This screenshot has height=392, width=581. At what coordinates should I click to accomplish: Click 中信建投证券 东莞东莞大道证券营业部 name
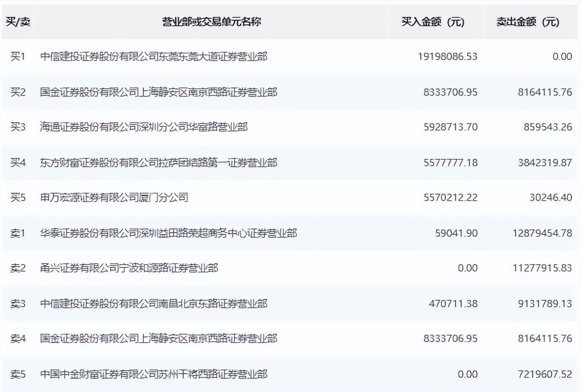154,56
